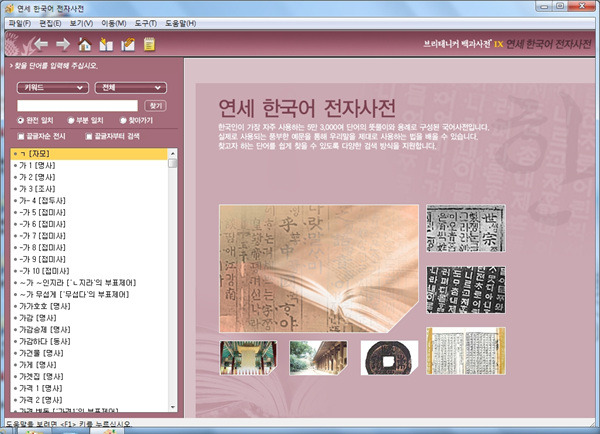Select list entry 가감승제 [명사]
The image size is (600, 434).
click(x=89, y=330)
